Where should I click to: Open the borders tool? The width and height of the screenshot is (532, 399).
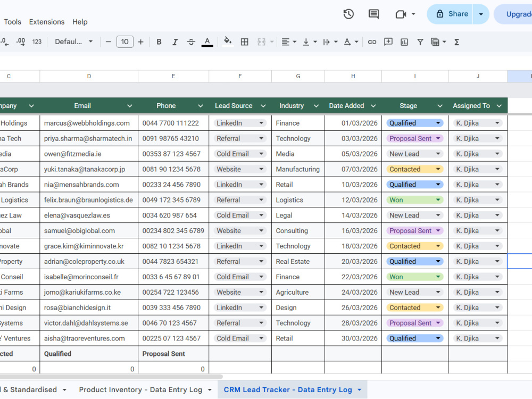(244, 42)
